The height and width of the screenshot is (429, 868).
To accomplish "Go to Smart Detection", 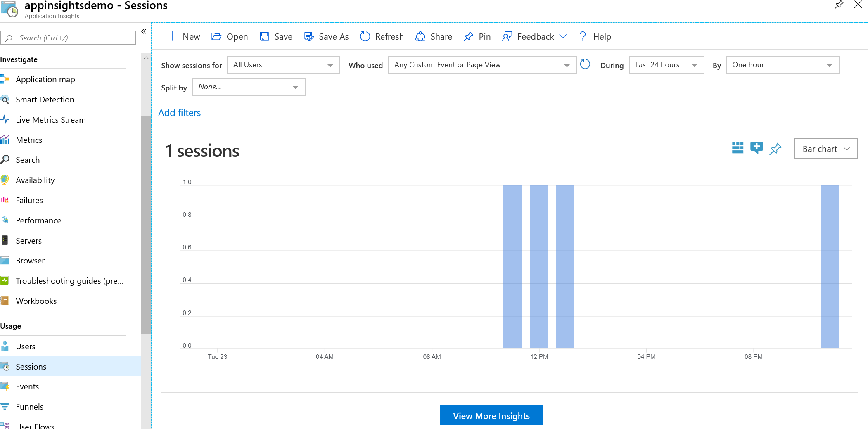I will (45, 100).
